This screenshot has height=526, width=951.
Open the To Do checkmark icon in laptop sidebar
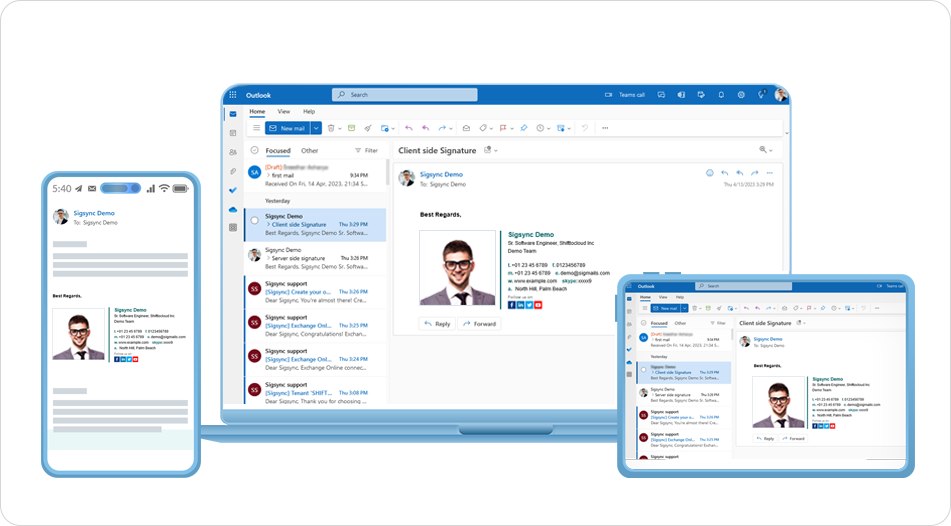(233, 190)
